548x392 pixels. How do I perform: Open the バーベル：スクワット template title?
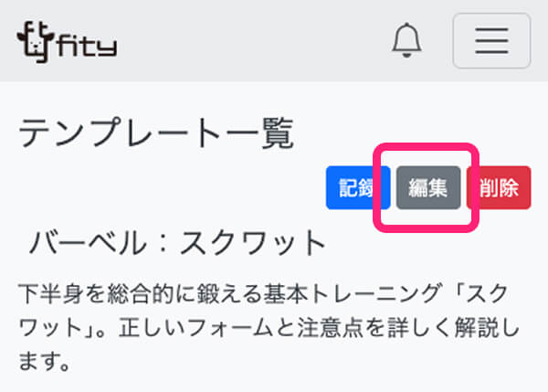point(177,242)
